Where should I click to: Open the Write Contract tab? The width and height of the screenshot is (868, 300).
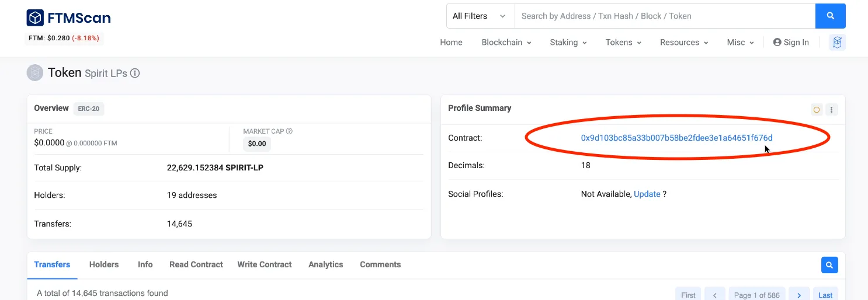tap(265, 265)
